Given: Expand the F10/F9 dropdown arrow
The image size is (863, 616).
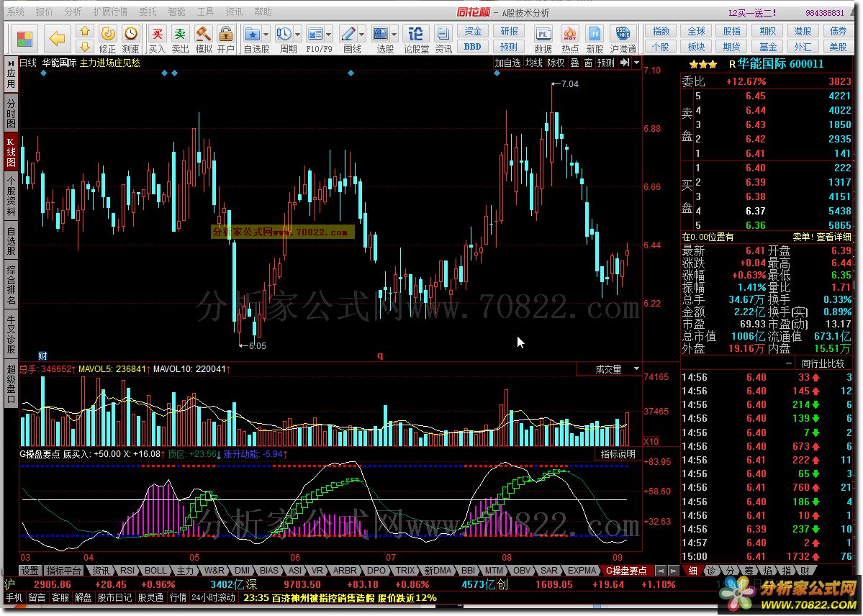Looking at the screenshot, I should [329, 34].
